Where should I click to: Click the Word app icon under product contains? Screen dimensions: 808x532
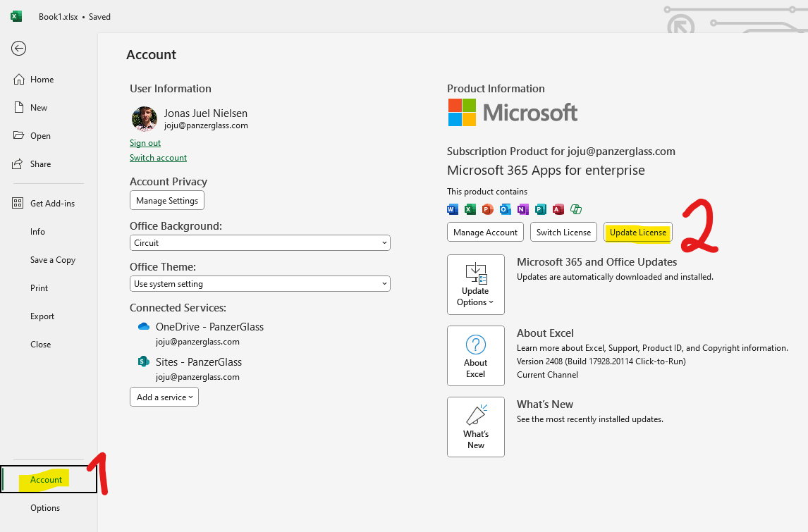tap(453, 209)
